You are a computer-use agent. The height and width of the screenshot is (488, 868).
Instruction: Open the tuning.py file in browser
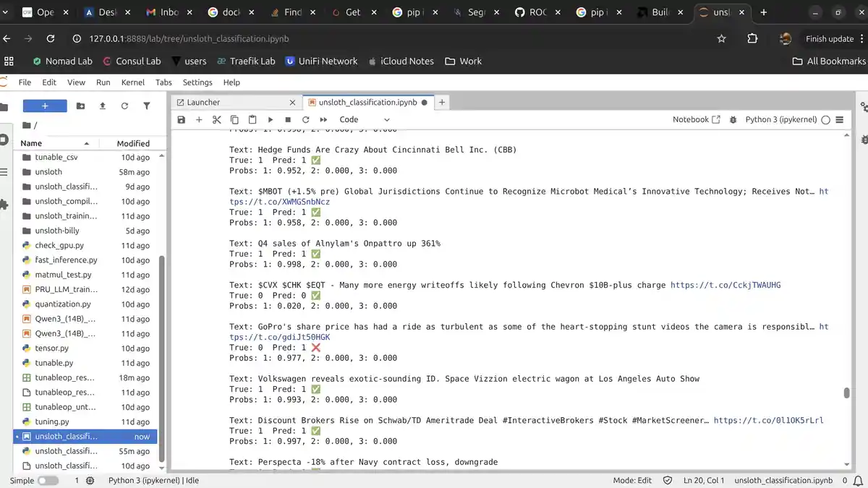tap(52, 421)
